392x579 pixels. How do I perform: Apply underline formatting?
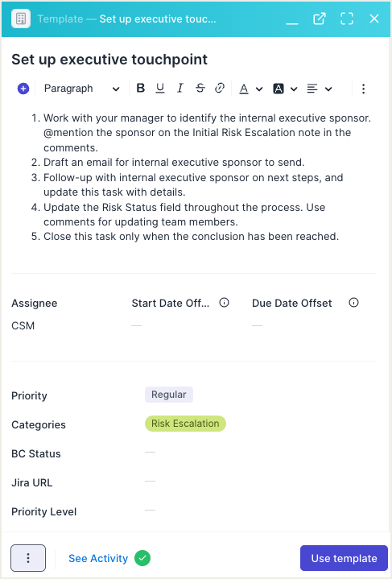[160, 89]
